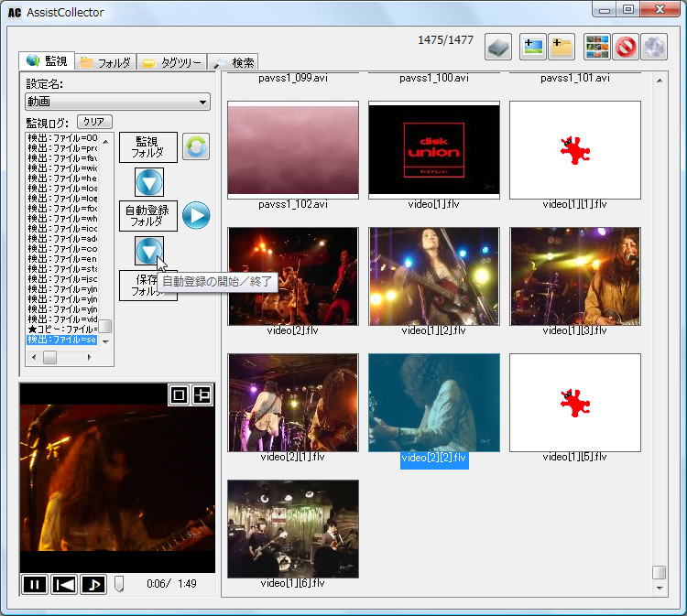Screen dimensions: 687x616
Task: Click the log list scroll up arrow
Action: pos(105,142)
